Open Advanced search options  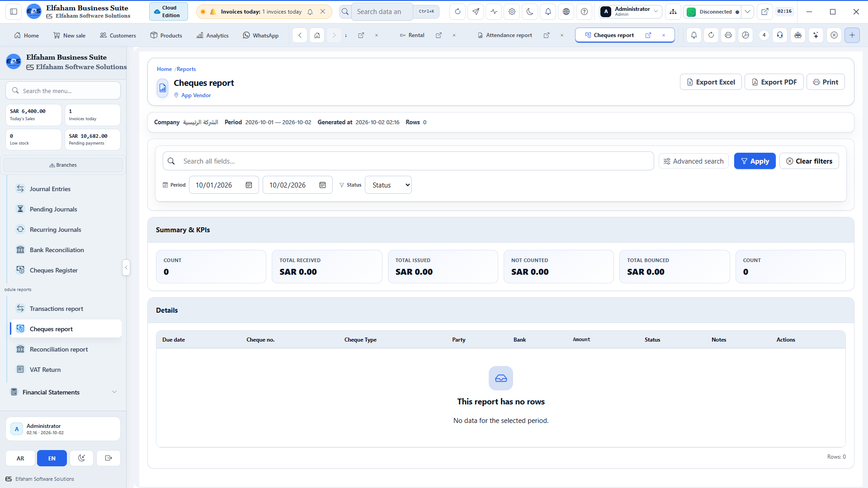pyautogui.click(x=693, y=161)
